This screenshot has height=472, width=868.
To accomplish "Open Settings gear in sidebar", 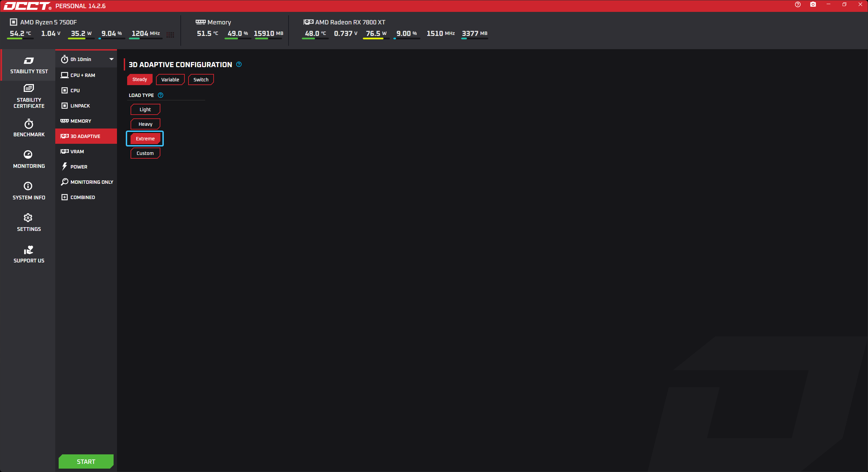I will pyautogui.click(x=28, y=218).
